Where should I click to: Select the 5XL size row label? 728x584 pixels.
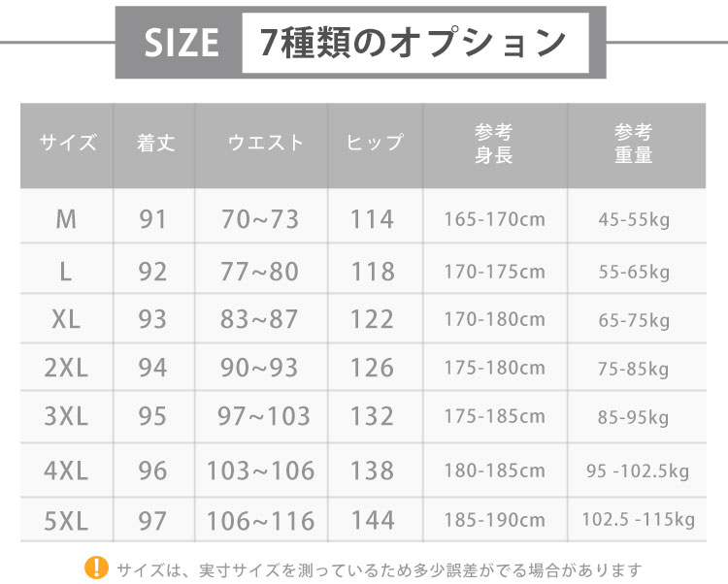[x=66, y=520]
